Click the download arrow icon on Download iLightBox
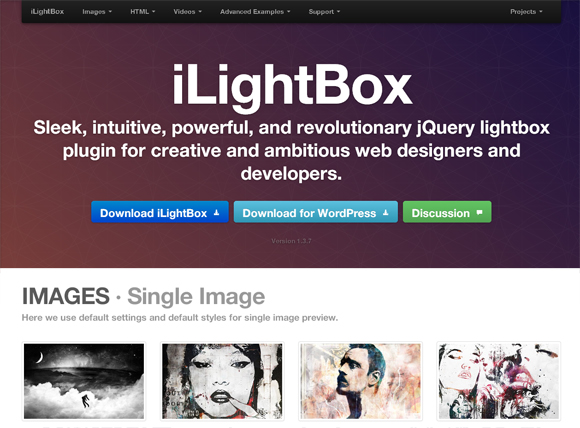 (216, 213)
